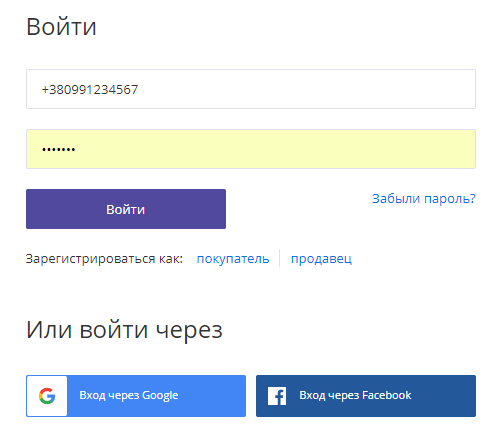Screen dimensions: 501x434
Task: Click the Войти page heading
Action: [61, 27]
